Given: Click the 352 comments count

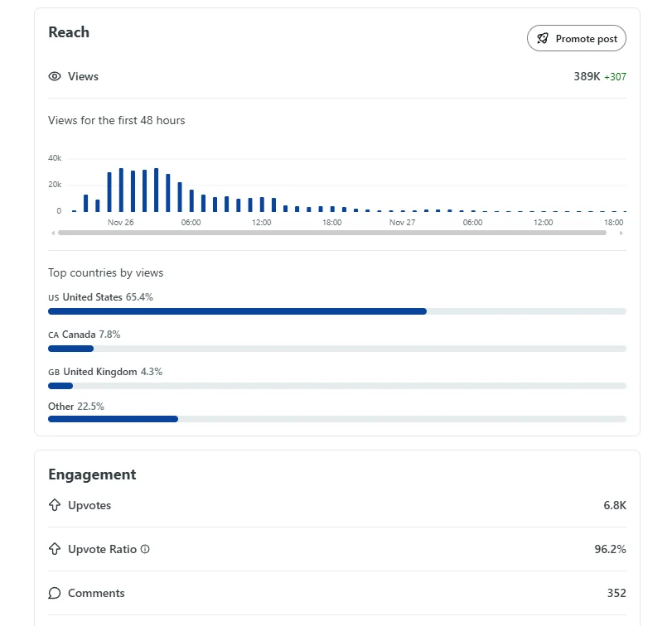Looking at the screenshot, I should (x=616, y=593).
